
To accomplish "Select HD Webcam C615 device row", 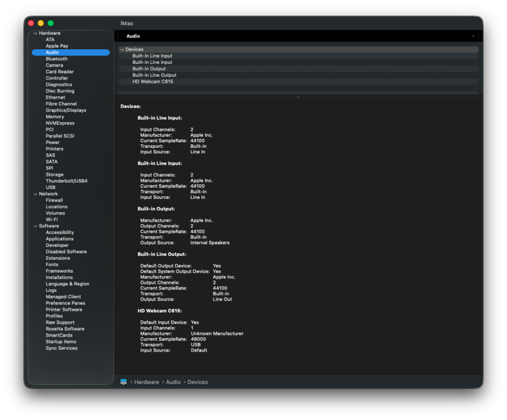I will tap(299, 82).
